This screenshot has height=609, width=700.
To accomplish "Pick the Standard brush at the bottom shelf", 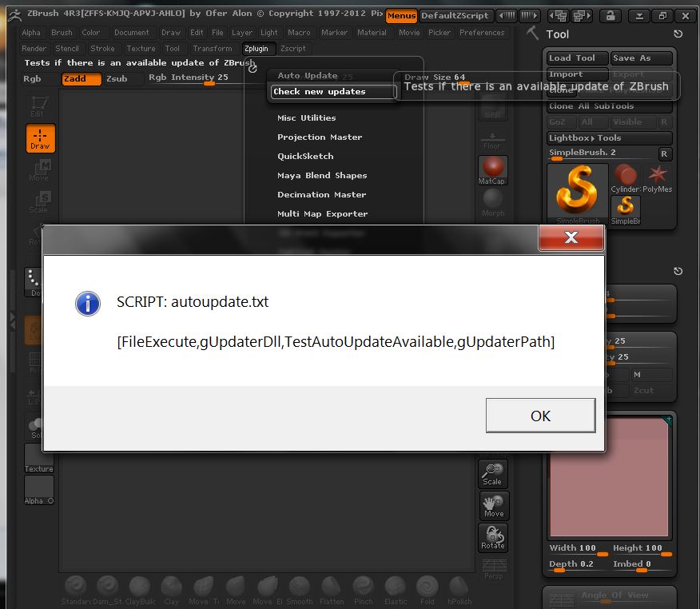I will click(75, 589).
